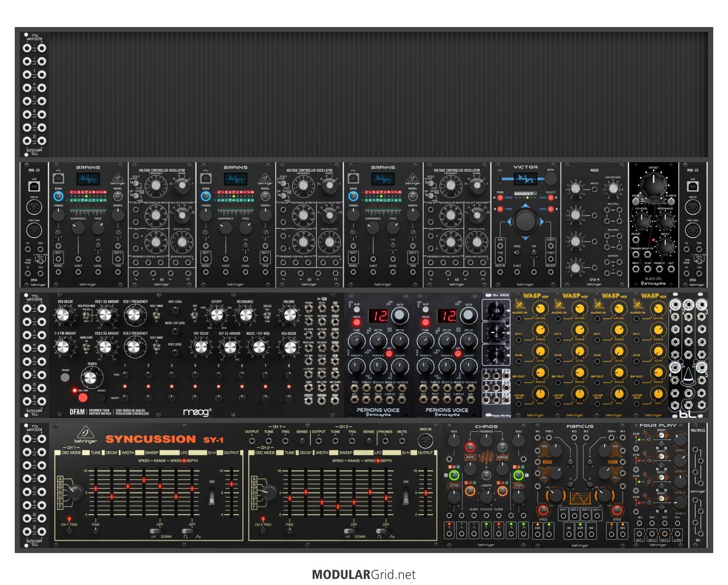Toggle the DFAM VCF HP/LP switch
The width and height of the screenshot is (728, 585).
[195, 315]
